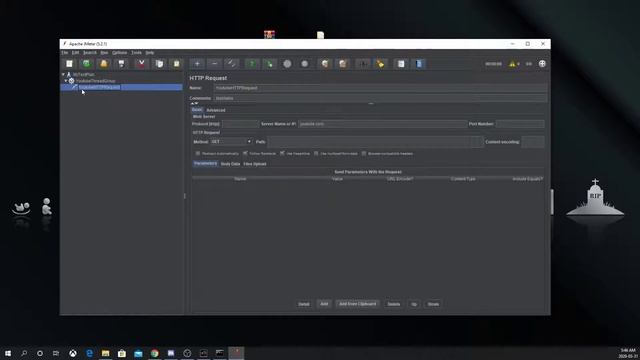
Task: Click the Stop test toolbar icon
Action: coord(287,64)
